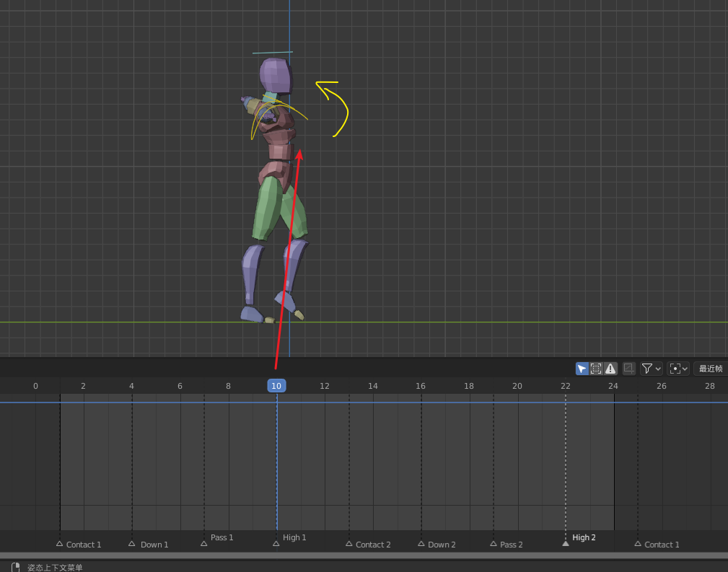This screenshot has width=728, height=572.
Task: Click the 姿态上下文菜单 status bar label
Action: click(x=55, y=568)
